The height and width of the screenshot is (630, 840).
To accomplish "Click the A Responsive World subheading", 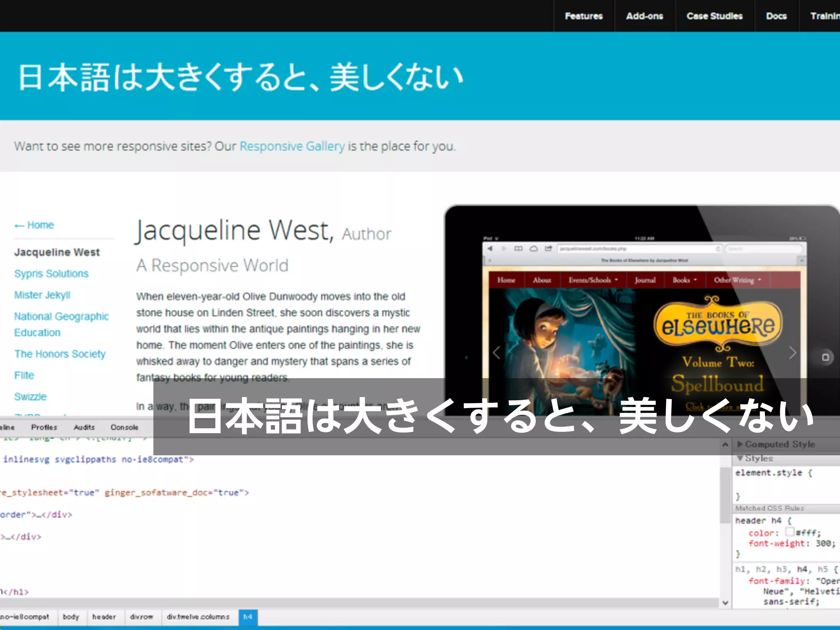I will [x=212, y=265].
